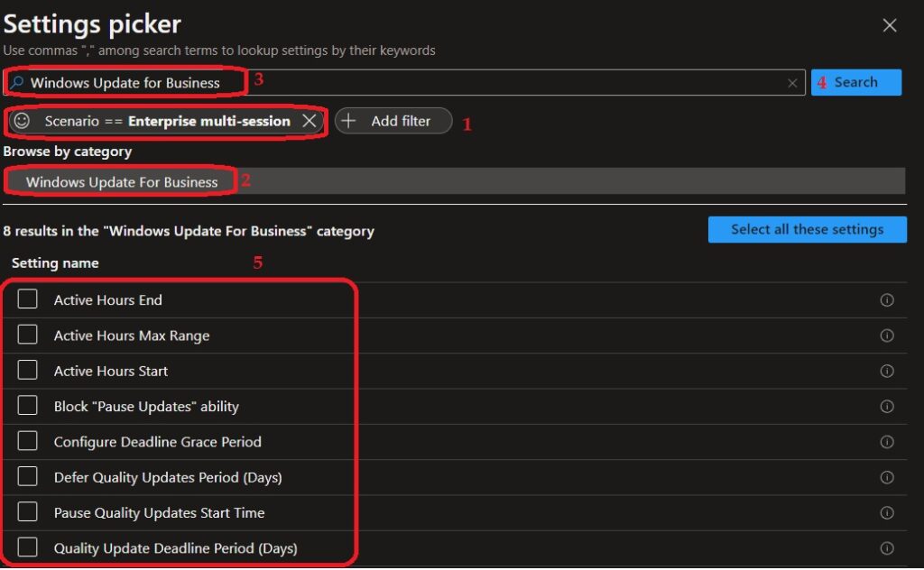Remove the Enterprise multi-session scenario filter
This screenshot has height=570, width=924.
point(309,121)
